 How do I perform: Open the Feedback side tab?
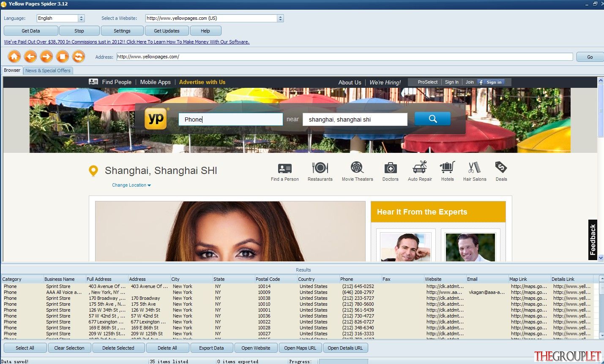coord(593,239)
